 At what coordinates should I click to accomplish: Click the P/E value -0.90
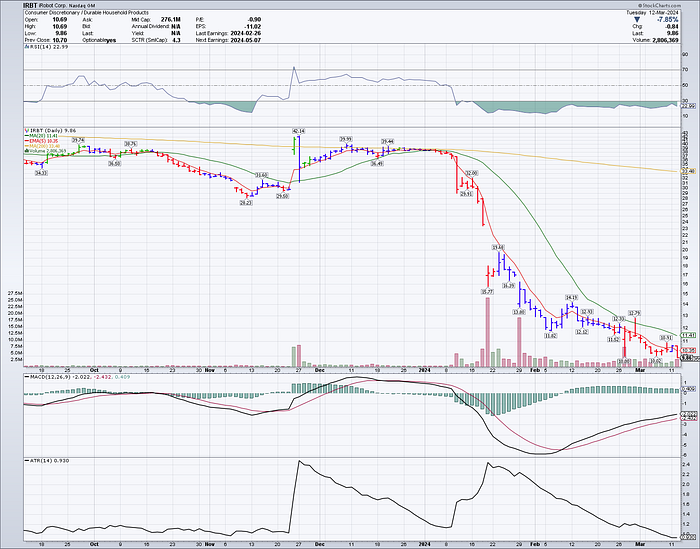point(254,20)
